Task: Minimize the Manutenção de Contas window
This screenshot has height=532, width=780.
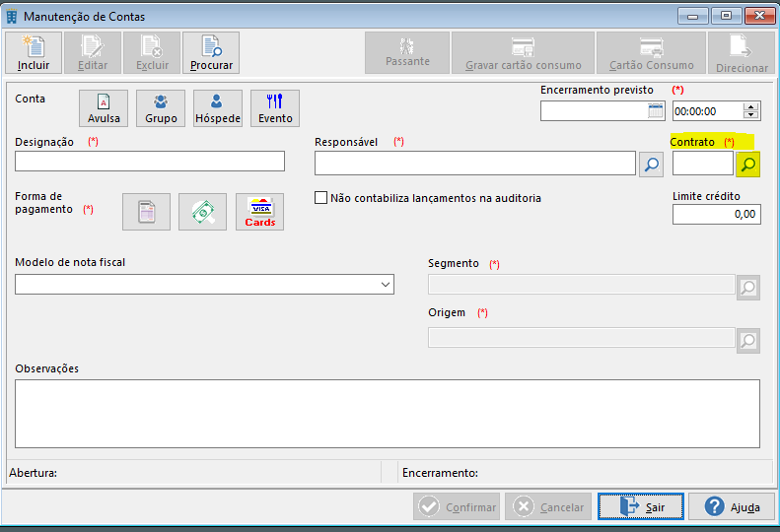Action: coord(692,16)
